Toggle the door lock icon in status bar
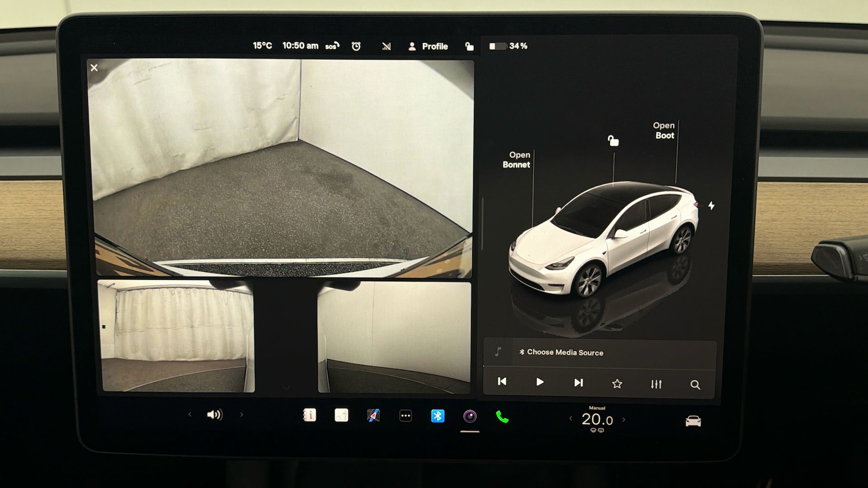 [x=469, y=46]
